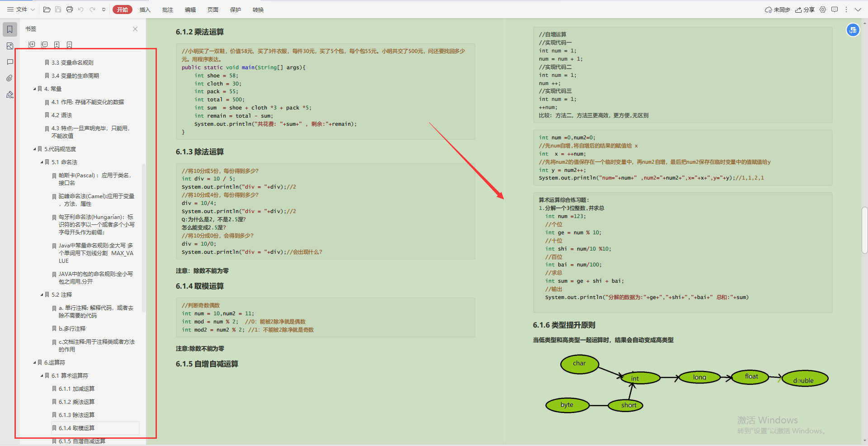Screen dimensions: 868x446
Task: Select the JAVA中的包的命名规则 bookmark entry
Action: (95, 278)
